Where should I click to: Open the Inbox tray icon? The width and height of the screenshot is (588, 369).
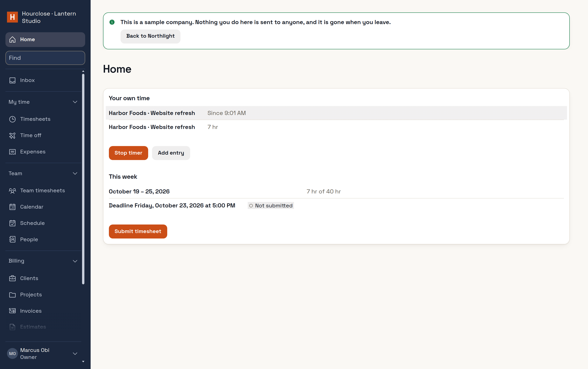click(x=12, y=80)
